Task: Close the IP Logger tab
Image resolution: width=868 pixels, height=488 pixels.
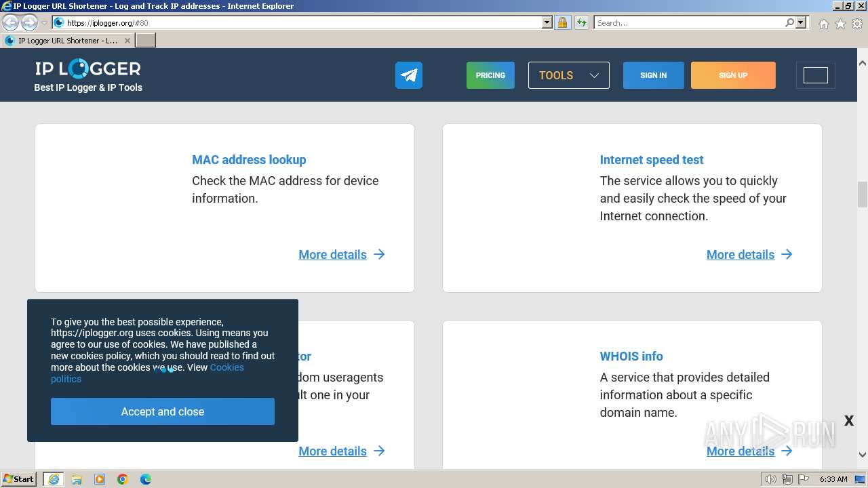Action: (x=127, y=41)
